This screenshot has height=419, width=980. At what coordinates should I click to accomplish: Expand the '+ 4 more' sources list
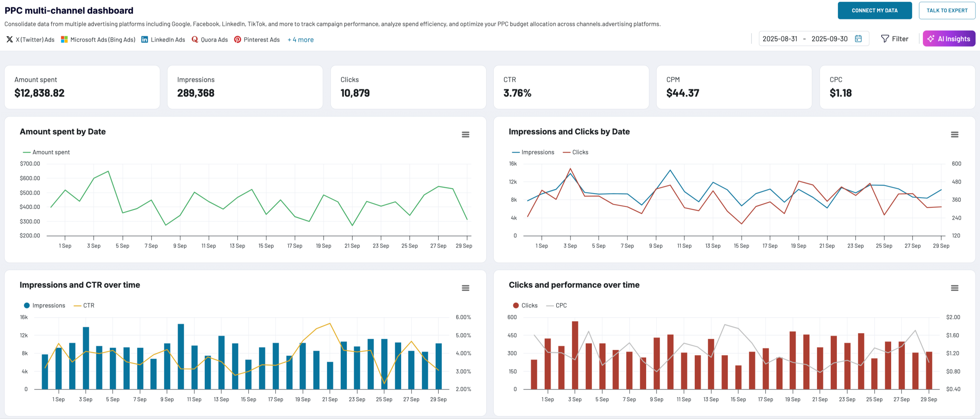pos(301,39)
